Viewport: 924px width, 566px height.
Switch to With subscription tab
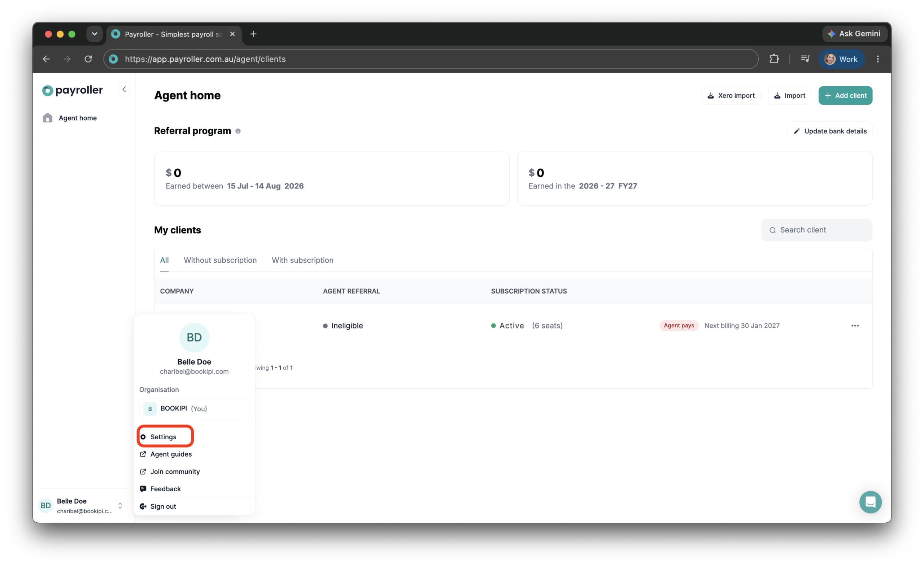(302, 260)
